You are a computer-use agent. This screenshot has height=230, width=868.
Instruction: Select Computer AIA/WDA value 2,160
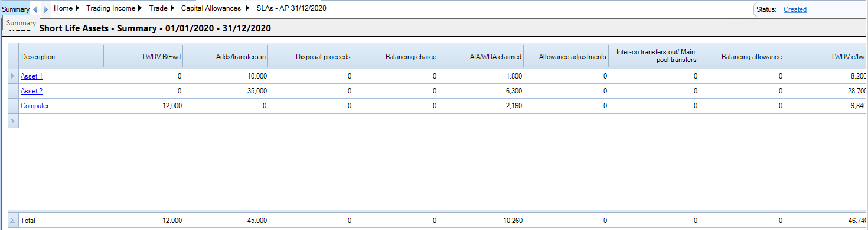(481, 106)
